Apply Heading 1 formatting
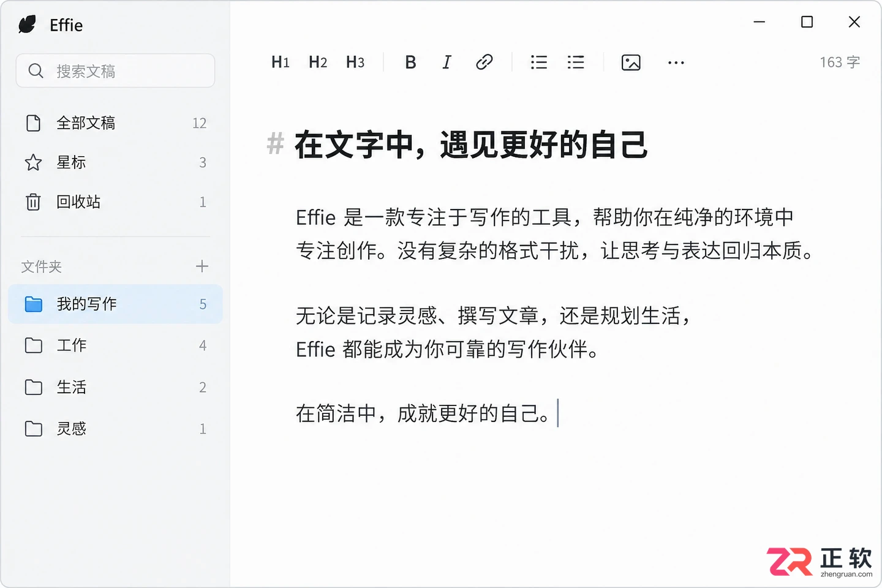882x588 pixels. [281, 62]
